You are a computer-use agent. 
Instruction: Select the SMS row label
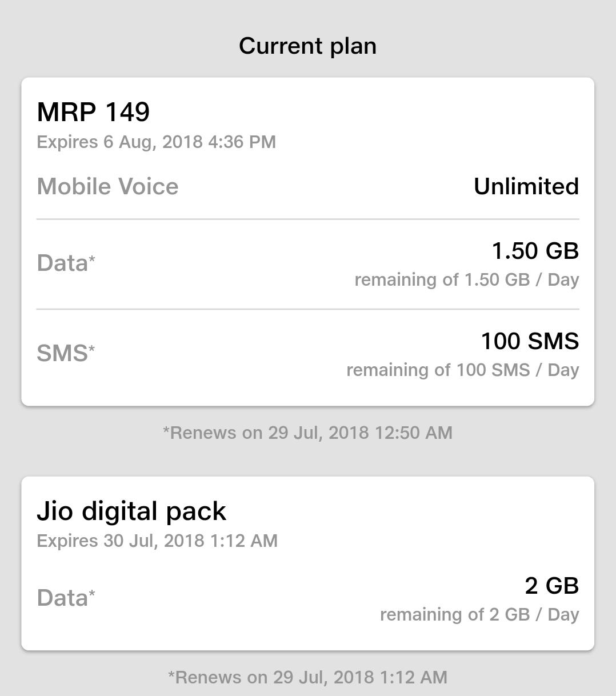click(66, 353)
